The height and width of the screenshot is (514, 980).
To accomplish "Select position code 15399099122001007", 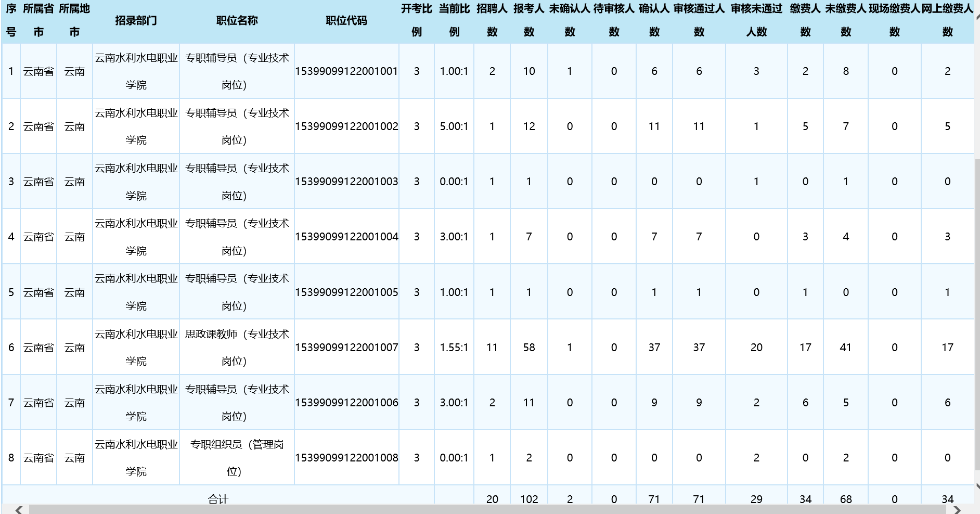I will 346,348.
